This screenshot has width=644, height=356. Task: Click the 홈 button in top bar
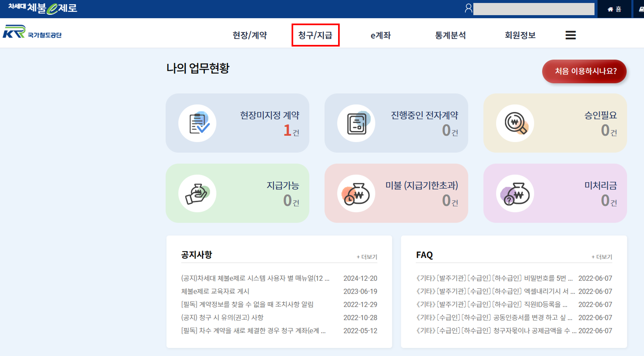(614, 9)
